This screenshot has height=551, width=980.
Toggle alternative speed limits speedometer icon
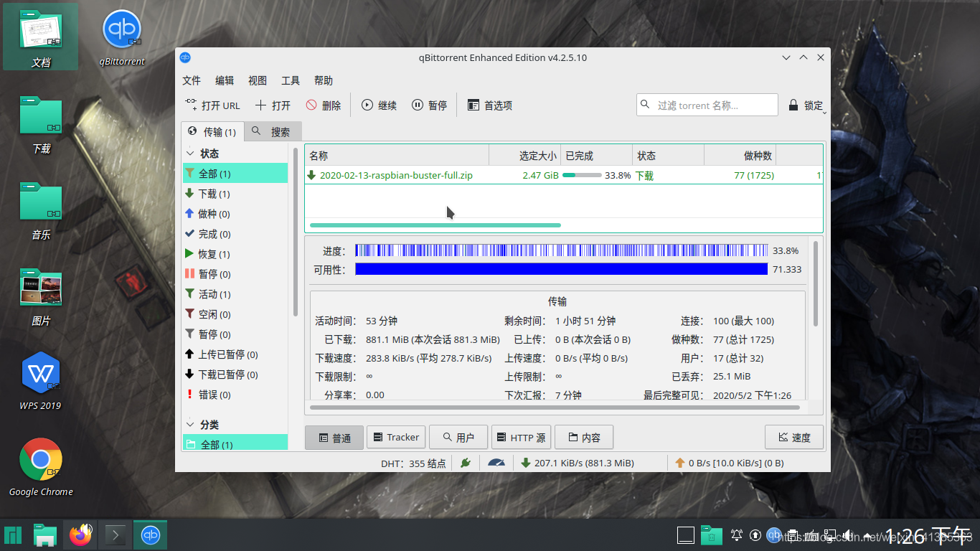pyautogui.click(x=496, y=463)
